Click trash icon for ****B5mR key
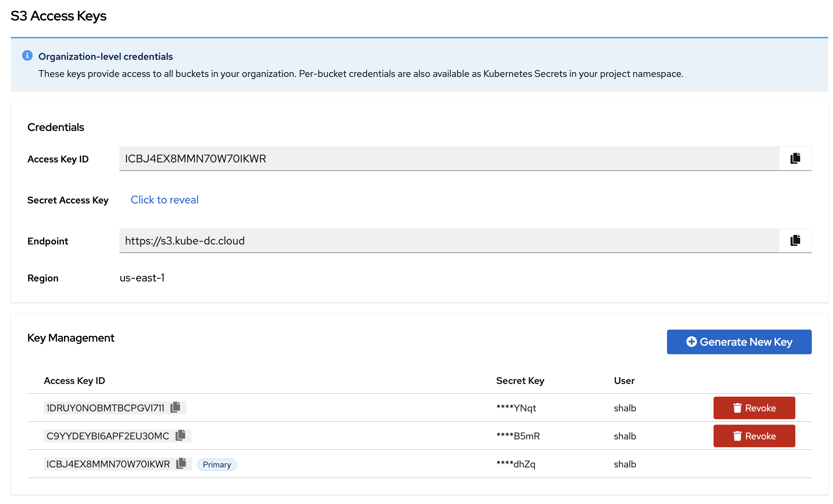 [x=737, y=436]
